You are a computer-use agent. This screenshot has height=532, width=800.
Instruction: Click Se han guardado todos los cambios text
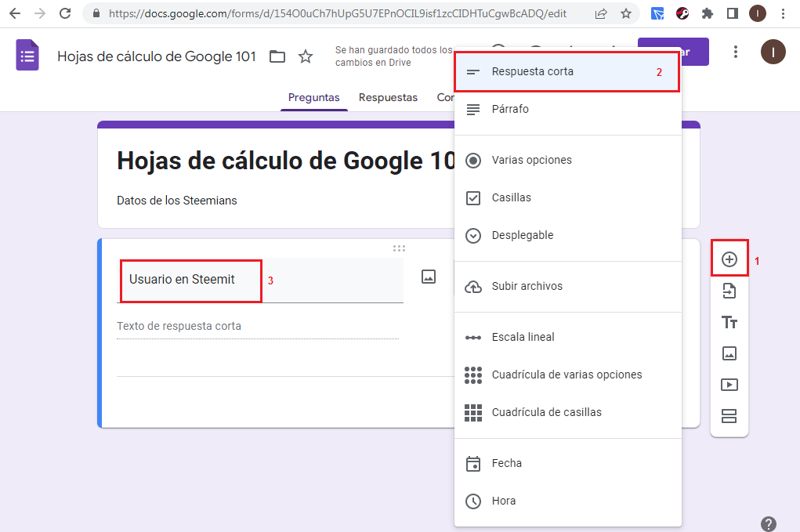[393, 56]
